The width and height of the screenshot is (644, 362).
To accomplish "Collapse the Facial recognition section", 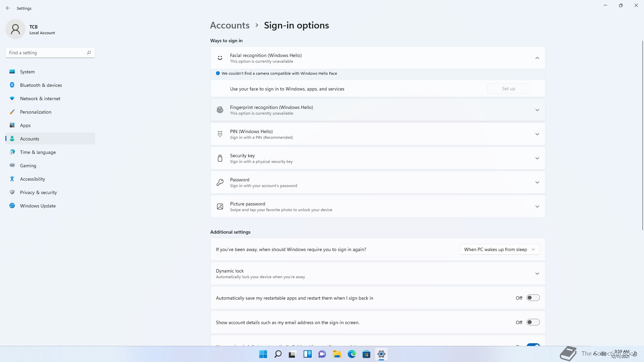I will 537,58.
